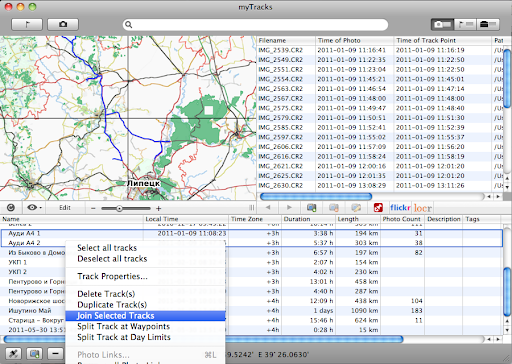Sort photos by Filename column header
512x364 pixels.
click(x=286, y=40)
